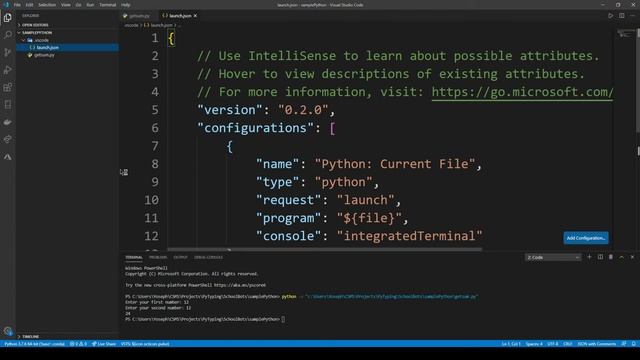The image size is (640, 360).
Task: Expand the Timeline section
Action: coord(31,336)
